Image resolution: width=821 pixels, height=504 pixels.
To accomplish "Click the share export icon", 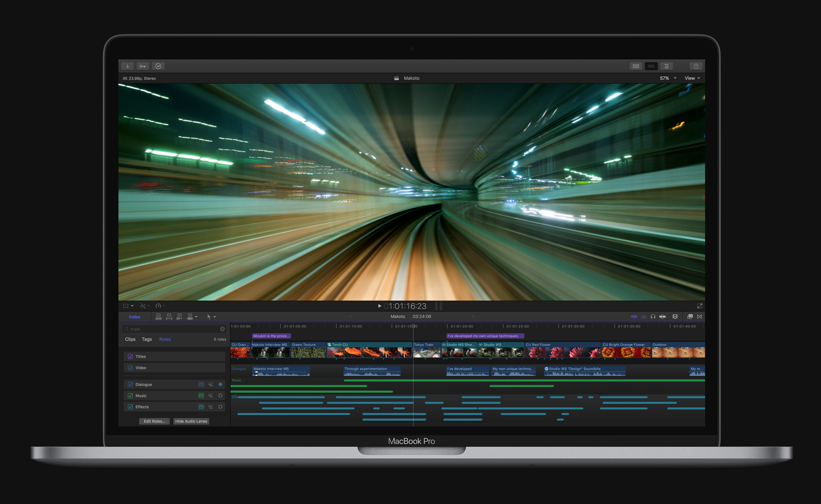I will pos(696,66).
